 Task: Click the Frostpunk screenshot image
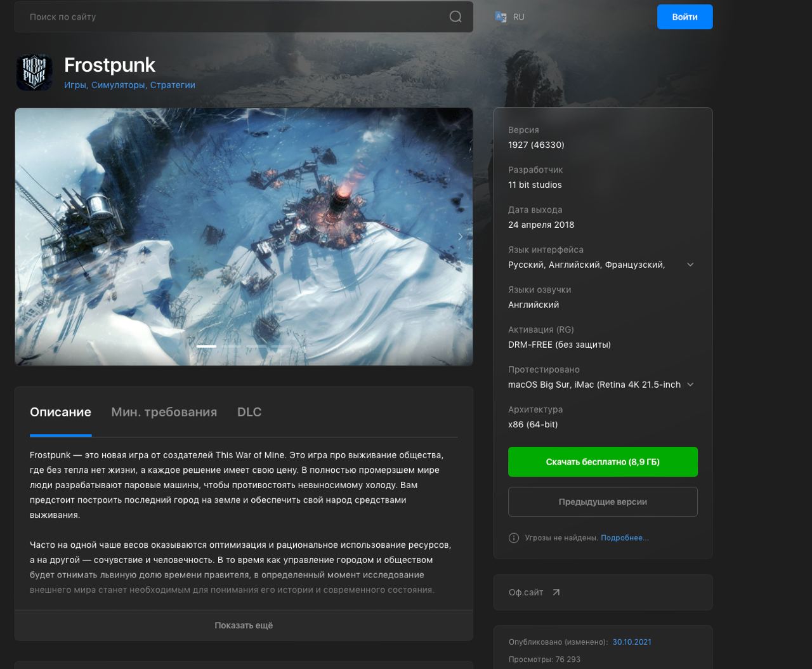[x=244, y=237]
